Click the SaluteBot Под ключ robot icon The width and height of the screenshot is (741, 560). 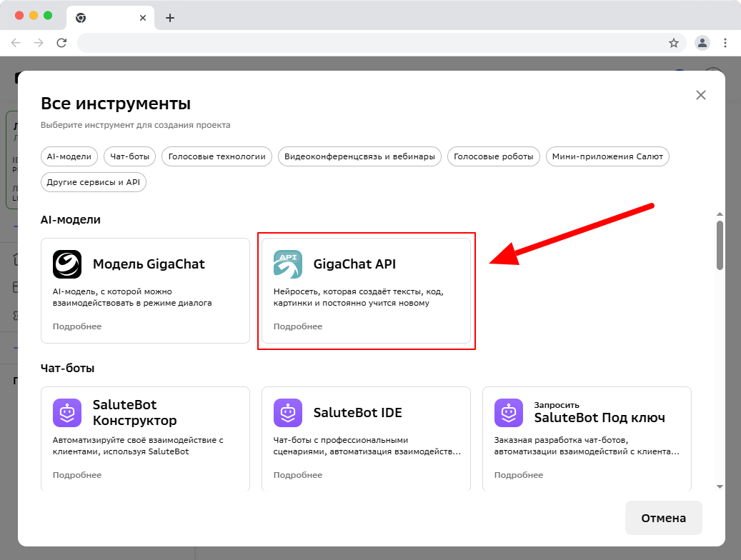[509, 413]
